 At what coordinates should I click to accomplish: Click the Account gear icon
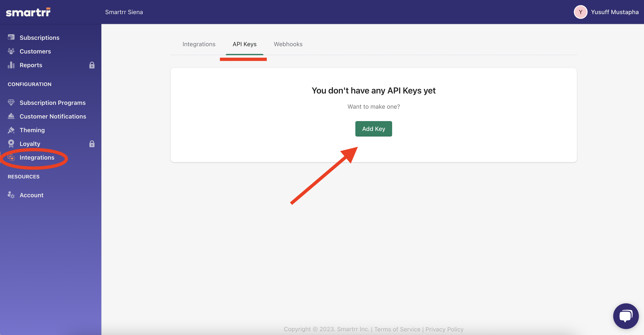click(x=11, y=195)
